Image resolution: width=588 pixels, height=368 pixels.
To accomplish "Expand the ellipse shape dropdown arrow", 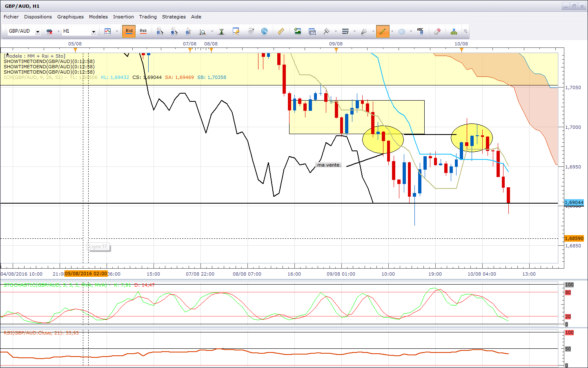I will click(411, 31).
